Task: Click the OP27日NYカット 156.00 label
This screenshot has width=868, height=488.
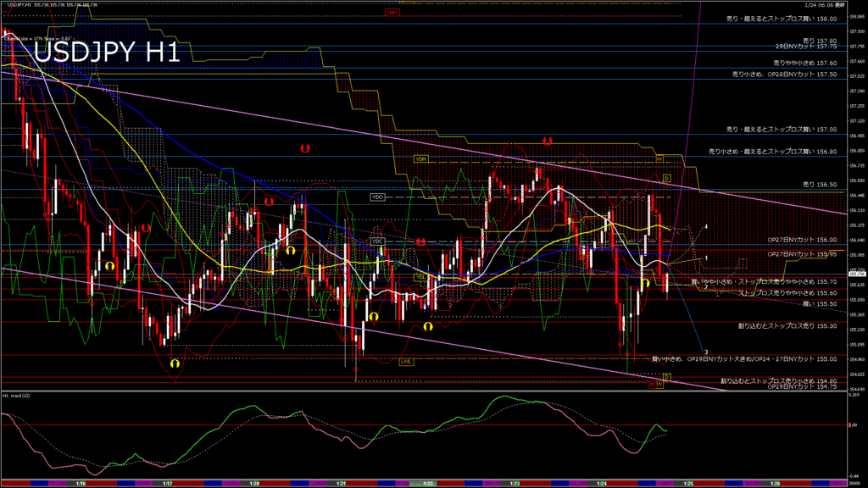Action: 801,240
